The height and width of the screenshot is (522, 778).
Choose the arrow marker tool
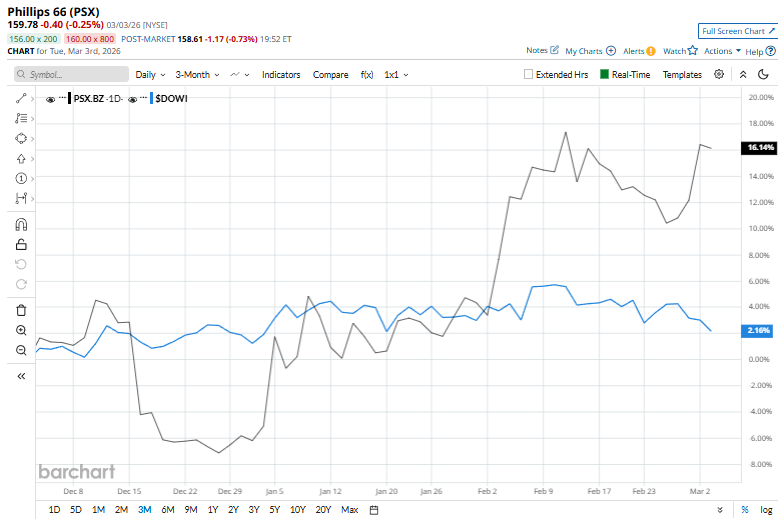coord(21,159)
